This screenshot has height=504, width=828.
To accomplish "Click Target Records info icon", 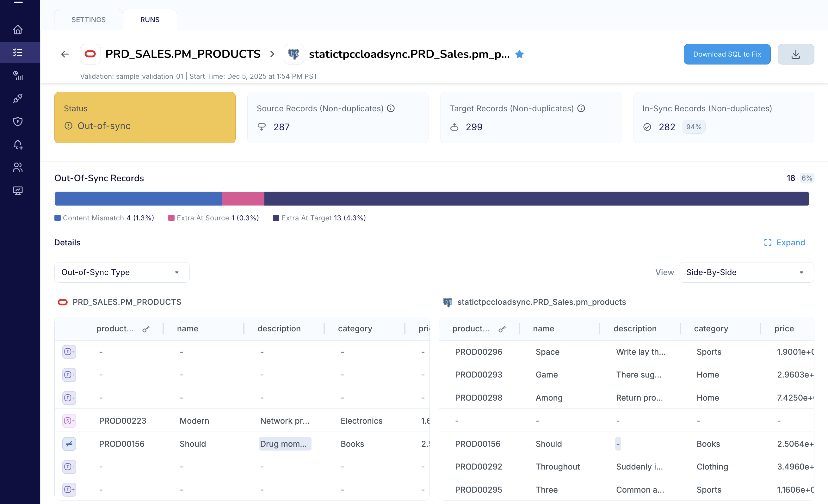I will click(x=581, y=108).
